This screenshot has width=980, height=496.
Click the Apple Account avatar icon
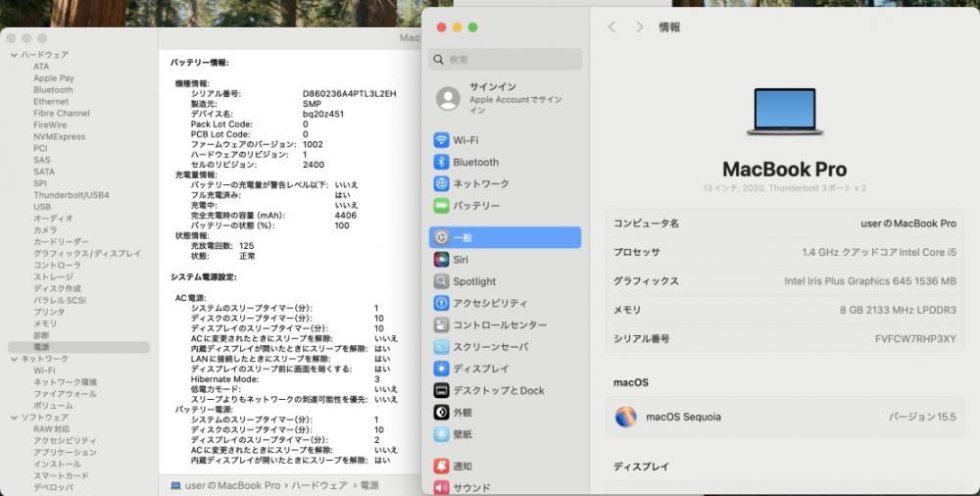(448, 99)
